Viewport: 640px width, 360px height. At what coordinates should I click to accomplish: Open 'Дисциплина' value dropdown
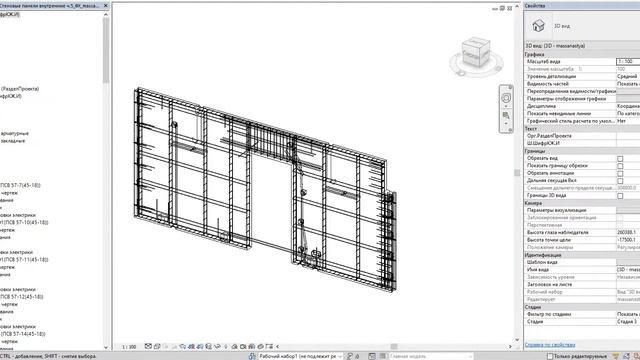(x=628, y=106)
